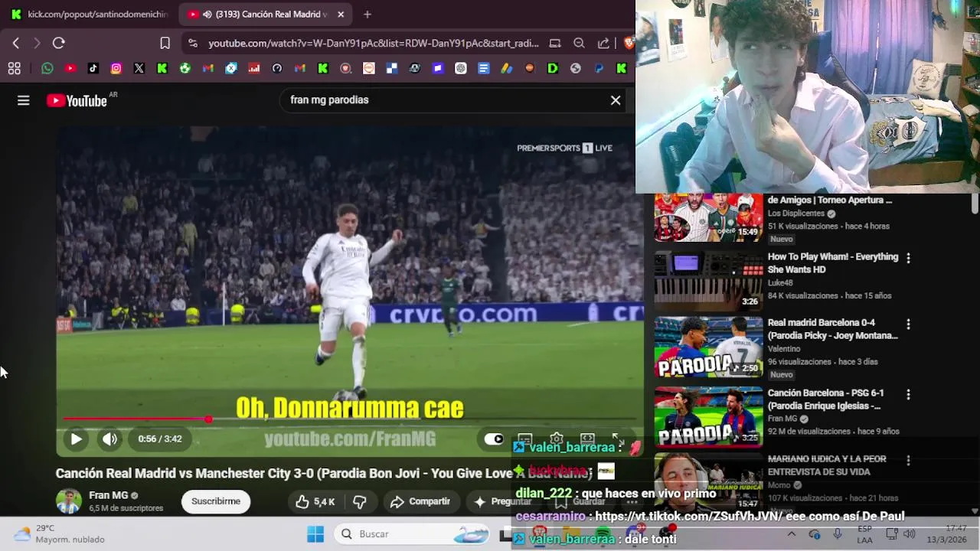Open the Brave Shields icon
980x551 pixels.
pyautogui.click(x=629, y=44)
